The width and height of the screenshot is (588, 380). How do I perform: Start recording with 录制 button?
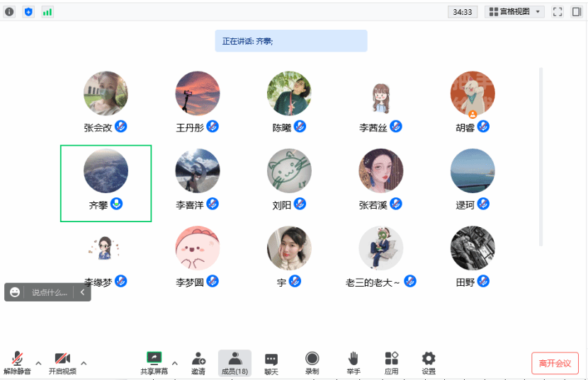(312, 362)
